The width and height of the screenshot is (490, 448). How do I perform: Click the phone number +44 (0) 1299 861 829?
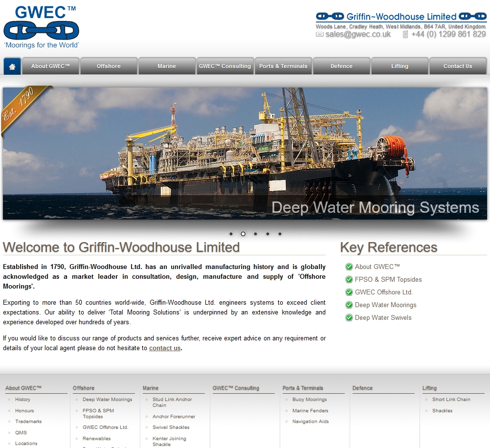tap(449, 34)
